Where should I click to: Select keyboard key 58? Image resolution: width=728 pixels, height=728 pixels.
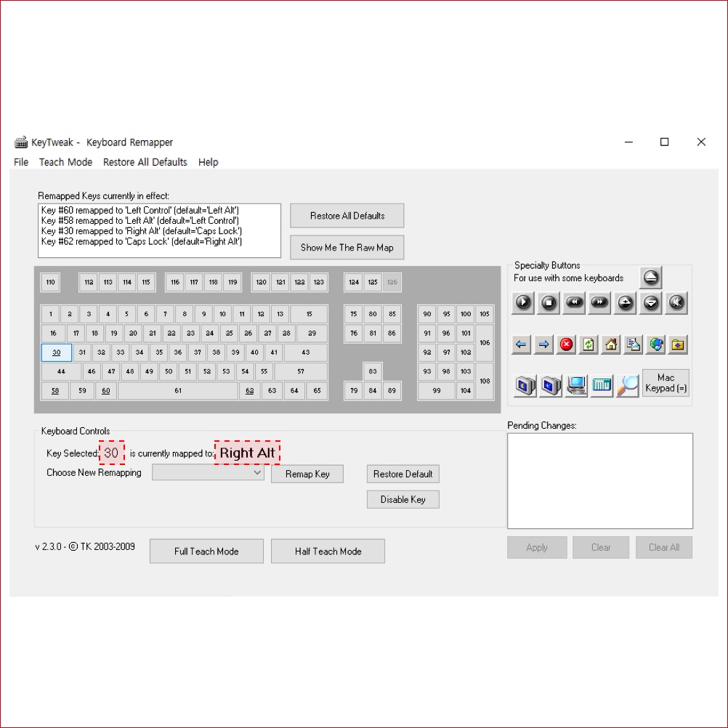pos(54,391)
